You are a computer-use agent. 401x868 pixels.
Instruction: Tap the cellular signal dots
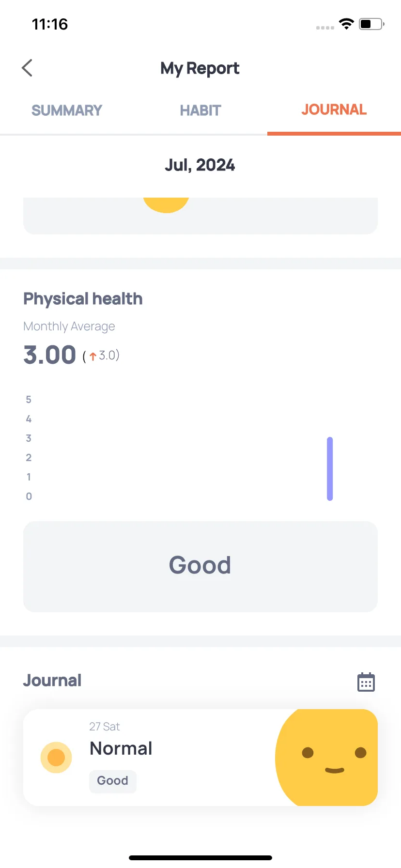[x=325, y=28]
